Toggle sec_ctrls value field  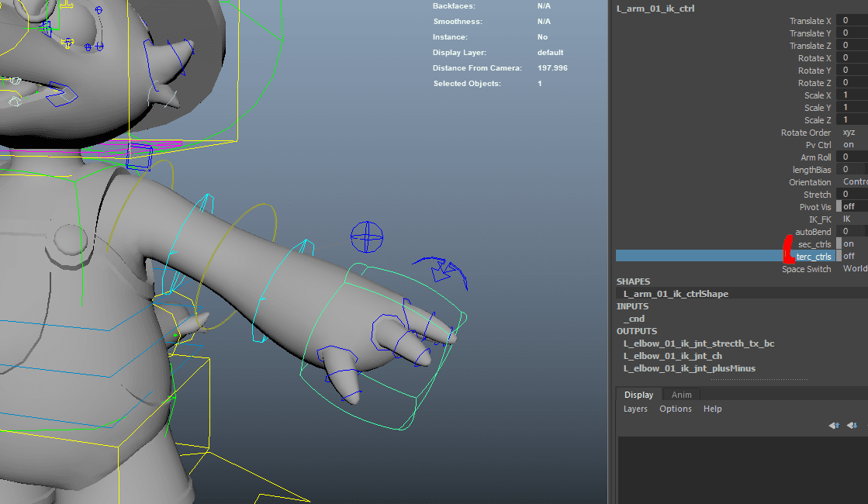[x=852, y=244]
